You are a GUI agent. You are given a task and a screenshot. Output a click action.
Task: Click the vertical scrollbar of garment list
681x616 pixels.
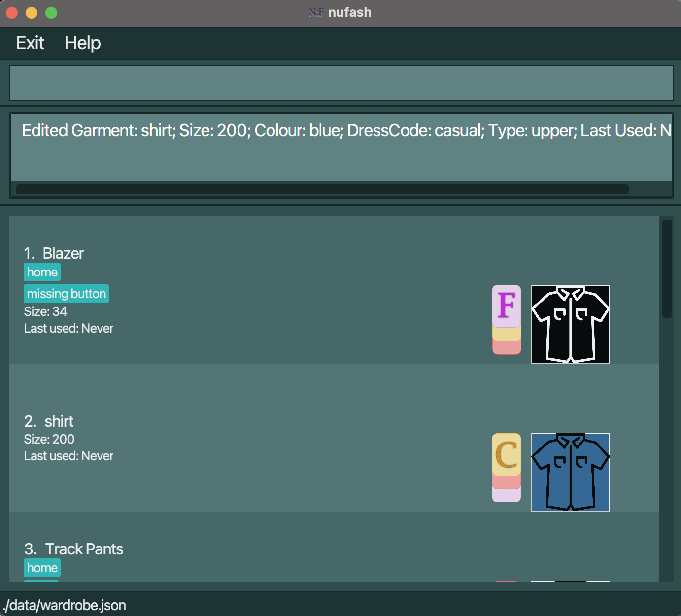coord(667,269)
